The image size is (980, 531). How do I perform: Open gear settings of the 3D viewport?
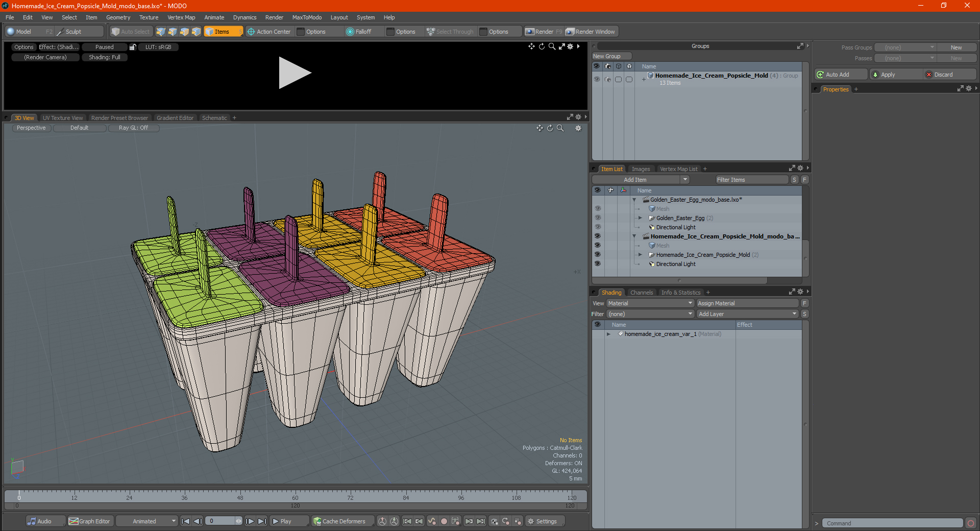point(578,128)
